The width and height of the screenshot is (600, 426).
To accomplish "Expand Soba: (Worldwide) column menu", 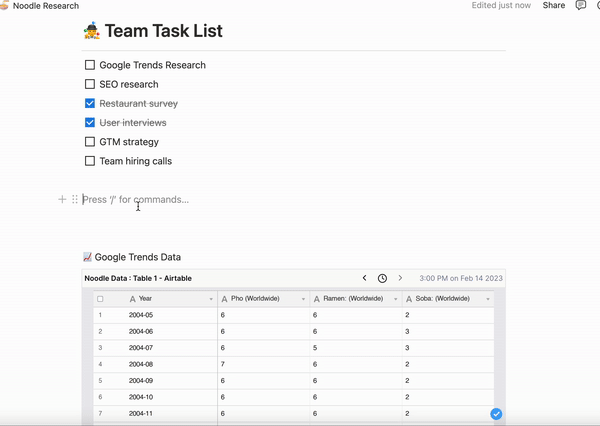I will pyautogui.click(x=488, y=299).
